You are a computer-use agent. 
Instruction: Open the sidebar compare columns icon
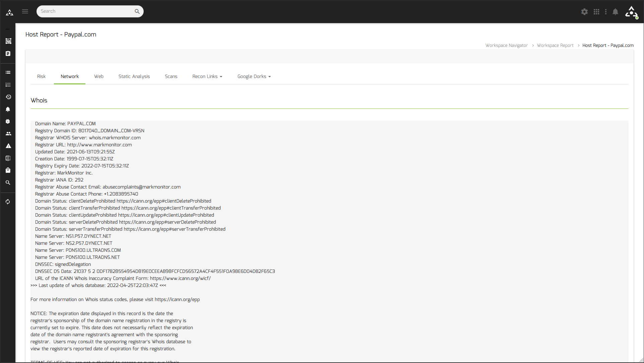(8, 158)
